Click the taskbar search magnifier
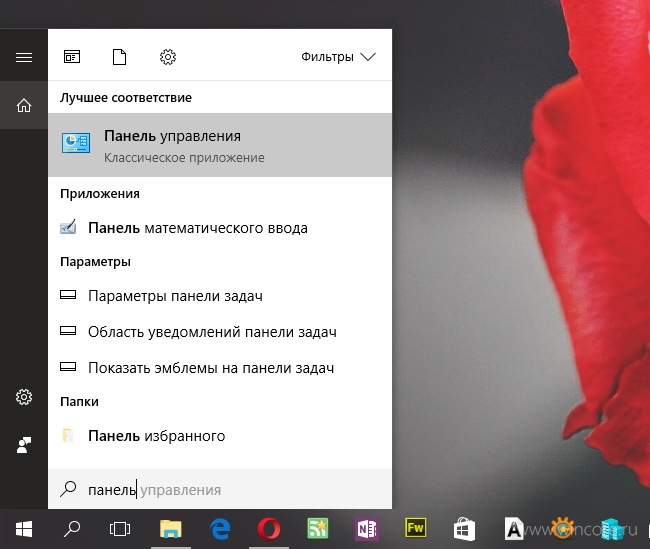This screenshot has width=650, height=549. tap(72, 529)
